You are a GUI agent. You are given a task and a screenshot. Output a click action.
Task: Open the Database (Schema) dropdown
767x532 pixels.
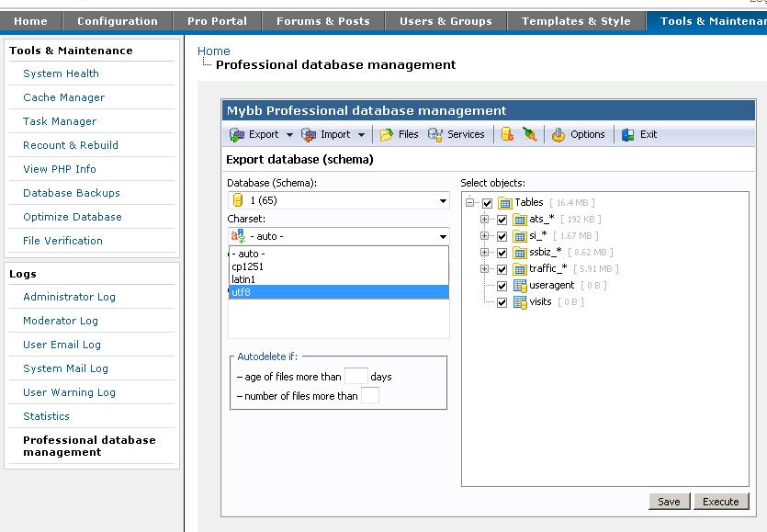coord(338,200)
